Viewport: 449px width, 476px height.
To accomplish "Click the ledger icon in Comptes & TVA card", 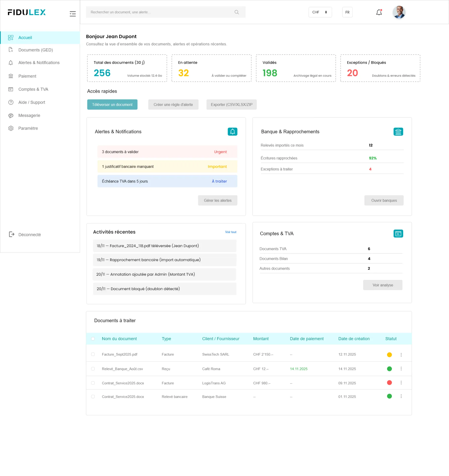I will pos(398,234).
